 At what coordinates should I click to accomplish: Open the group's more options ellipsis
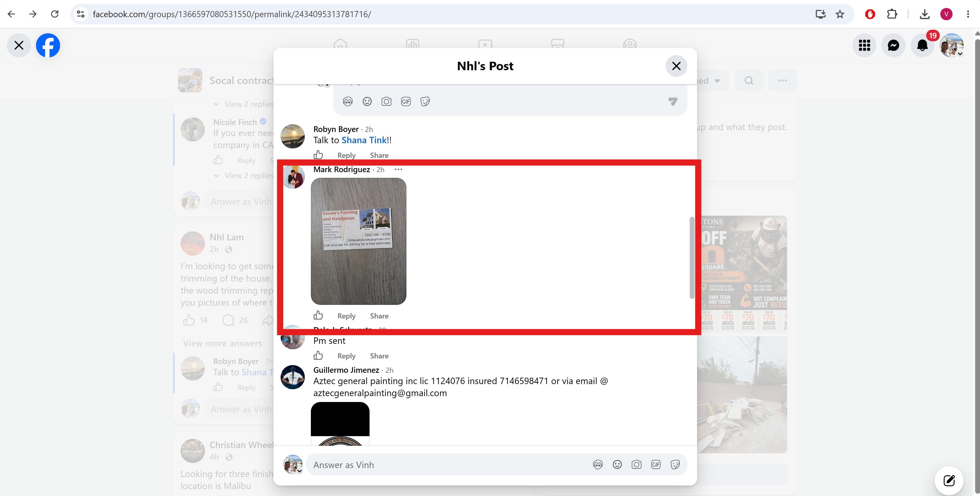[x=782, y=80]
